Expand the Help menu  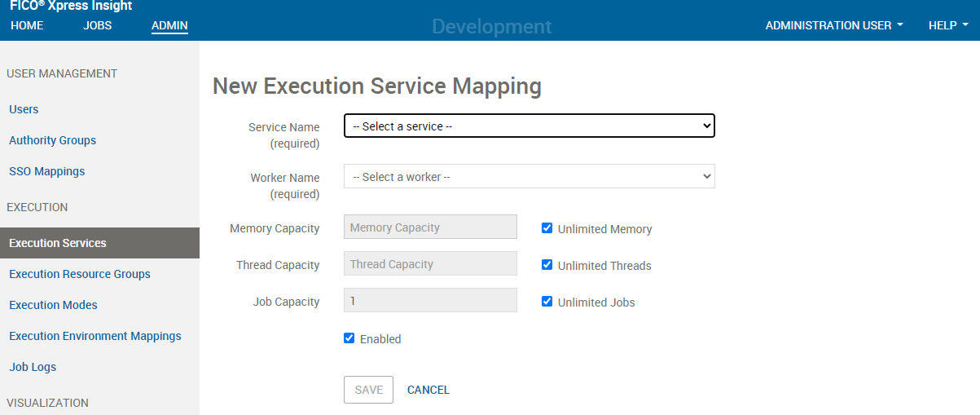pyautogui.click(x=948, y=25)
